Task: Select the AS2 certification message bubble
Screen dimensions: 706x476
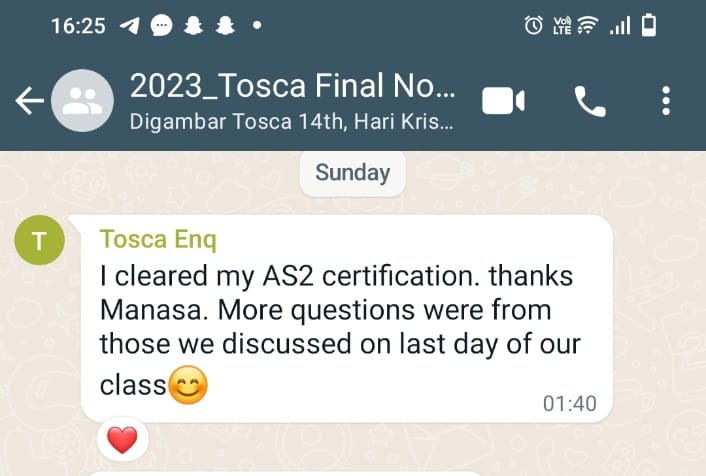Action: point(347,319)
